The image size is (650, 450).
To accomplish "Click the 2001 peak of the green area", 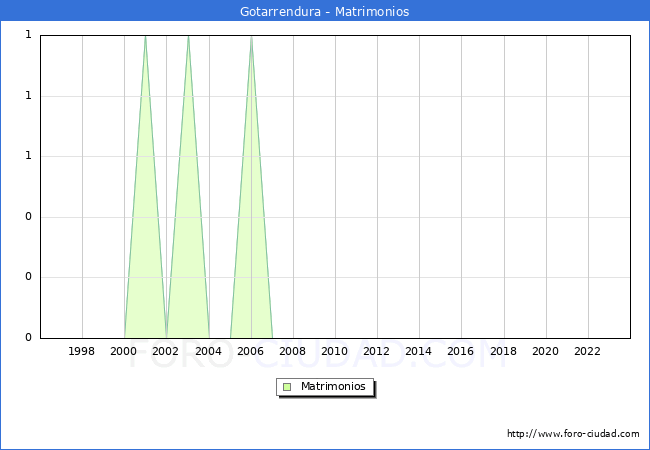I will (145, 37).
